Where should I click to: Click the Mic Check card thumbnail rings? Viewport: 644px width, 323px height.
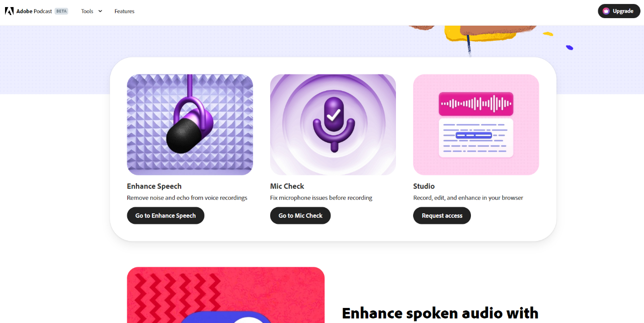(x=333, y=125)
